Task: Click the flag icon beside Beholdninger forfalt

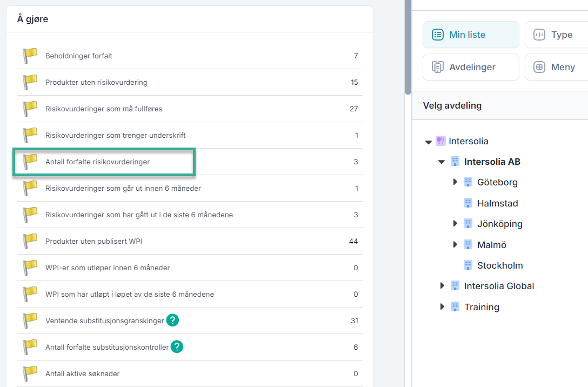Action: [x=30, y=56]
